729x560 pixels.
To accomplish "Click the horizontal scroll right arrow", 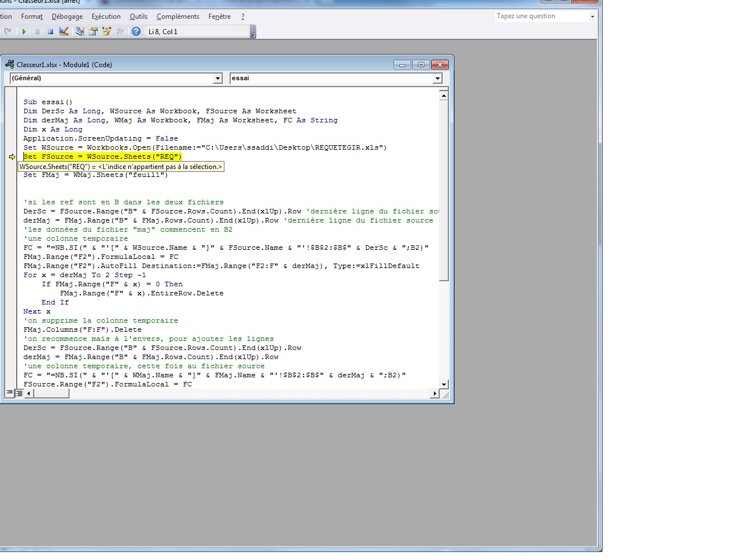I will click(435, 393).
